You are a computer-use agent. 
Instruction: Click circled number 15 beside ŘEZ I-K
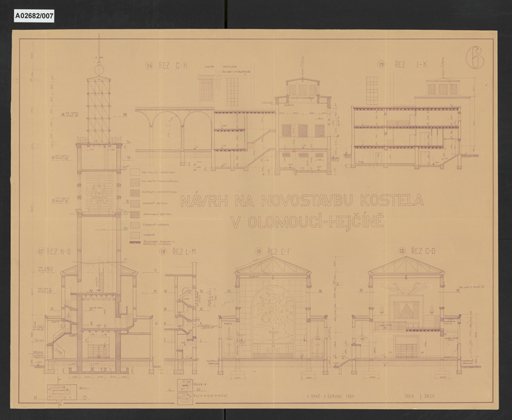pyautogui.click(x=381, y=65)
